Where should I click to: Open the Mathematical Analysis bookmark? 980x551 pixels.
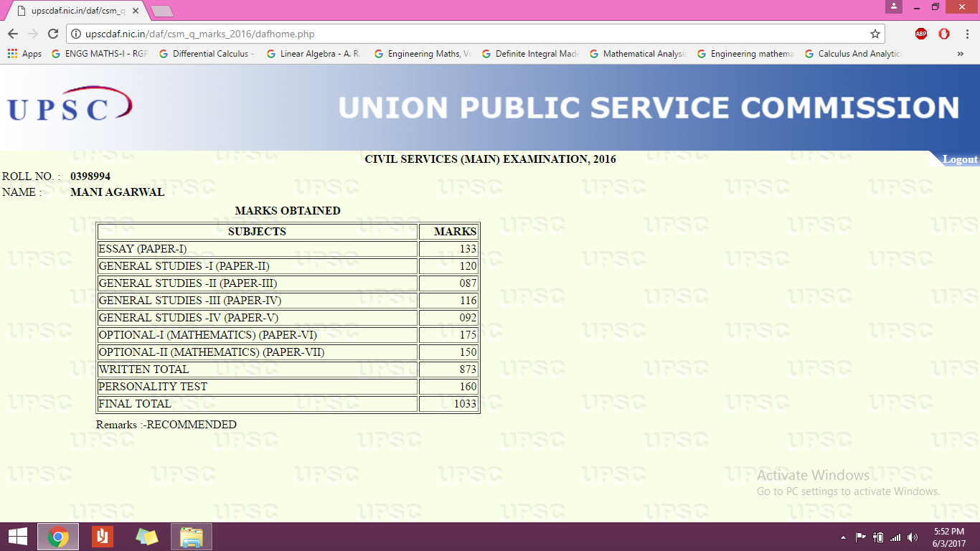637,54
